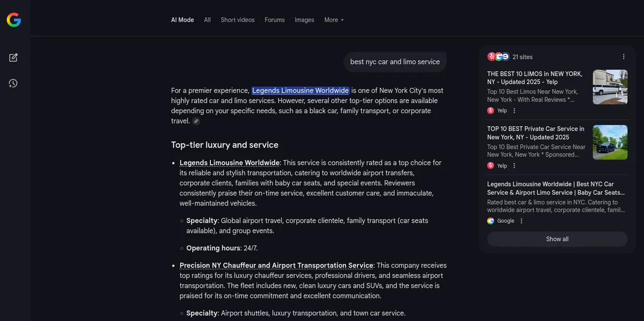The width and height of the screenshot is (644, 321).
Task: Click the stacked site favicons beside '21 sites'
Action: click(x=499, y=56)
